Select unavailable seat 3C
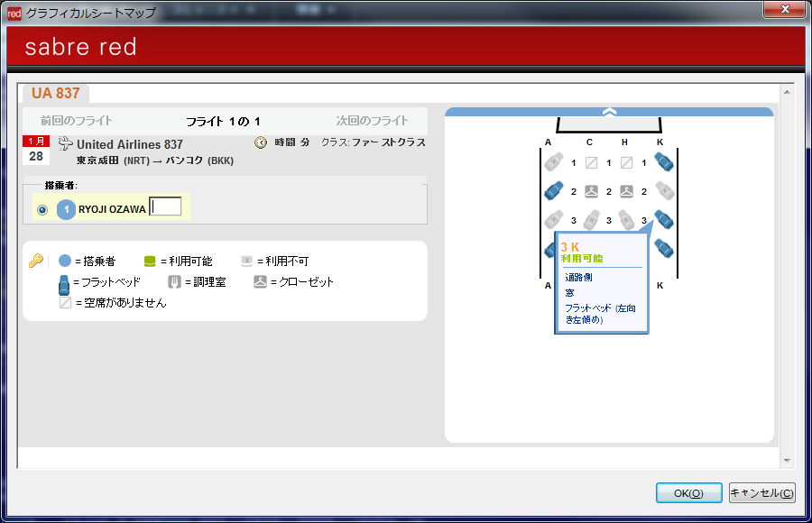This screenshot has width=812, height=523. point(591,219)
